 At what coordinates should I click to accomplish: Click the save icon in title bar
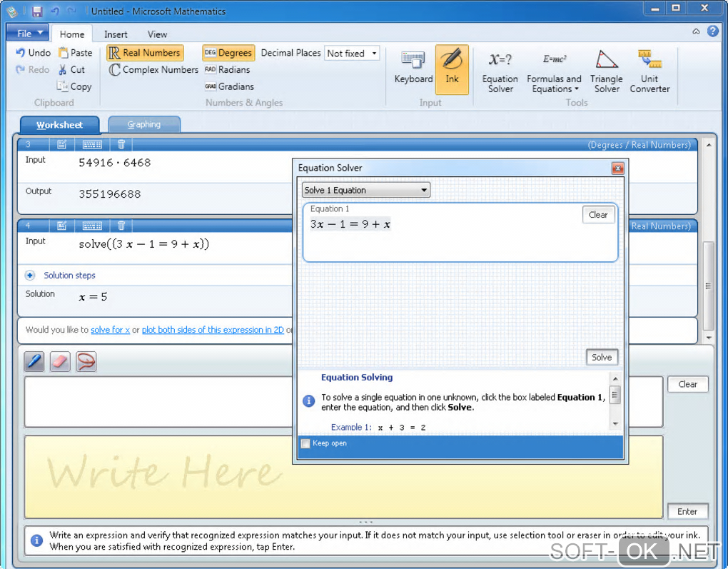click(x=37, y=11)
